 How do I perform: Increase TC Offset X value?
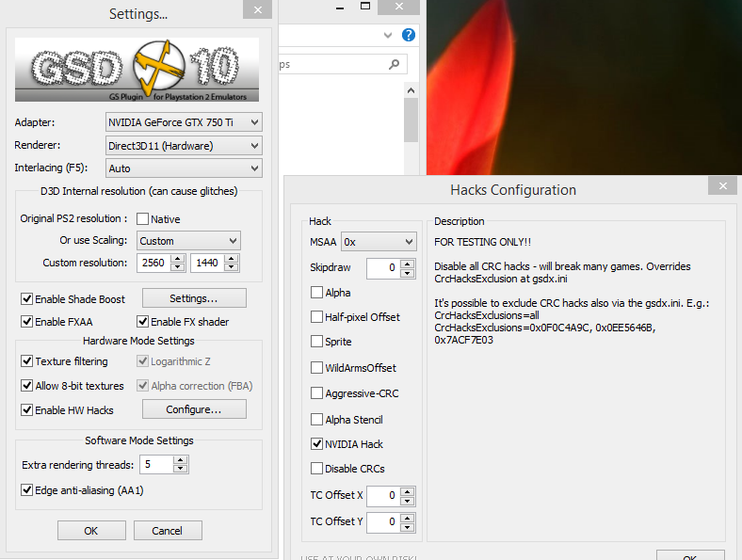click(x=408, y=491)
